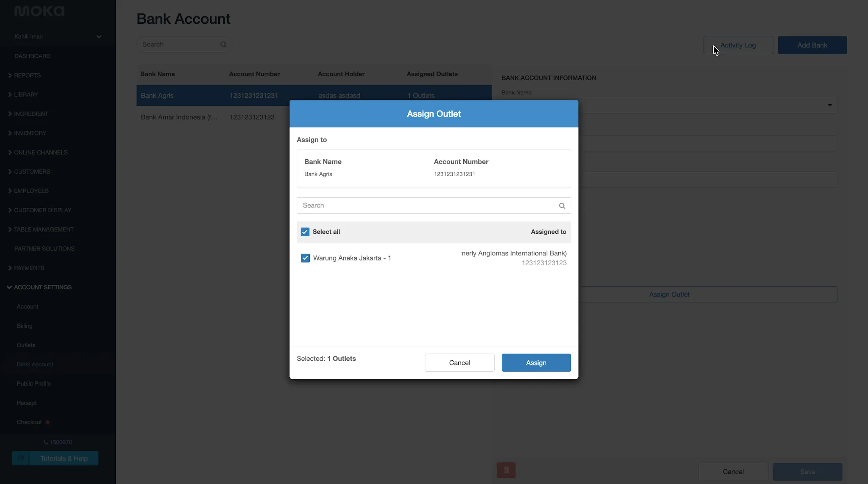Click Cancel in Assign Outlet dialog
Image resolution: width=868 pixels, height=484 pixels.
459,363
